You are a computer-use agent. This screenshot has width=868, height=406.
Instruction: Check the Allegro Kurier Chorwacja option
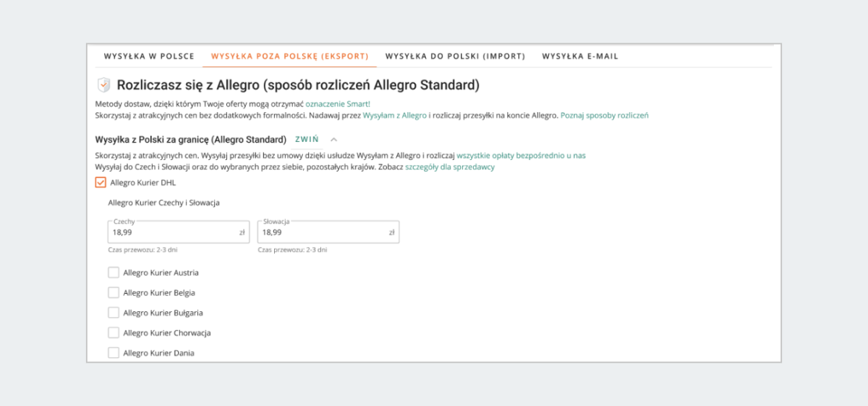point(114,333)
